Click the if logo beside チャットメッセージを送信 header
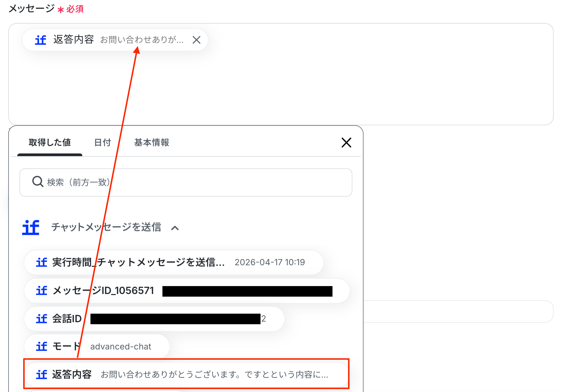Viewport: 561px width, 392px height. tap(31, 227)
